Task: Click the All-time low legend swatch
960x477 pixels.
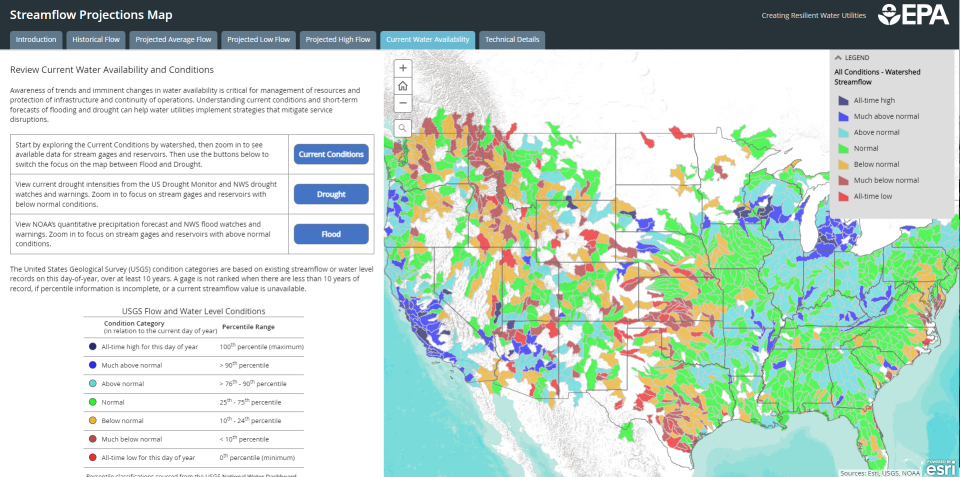Action: point(843,197)
